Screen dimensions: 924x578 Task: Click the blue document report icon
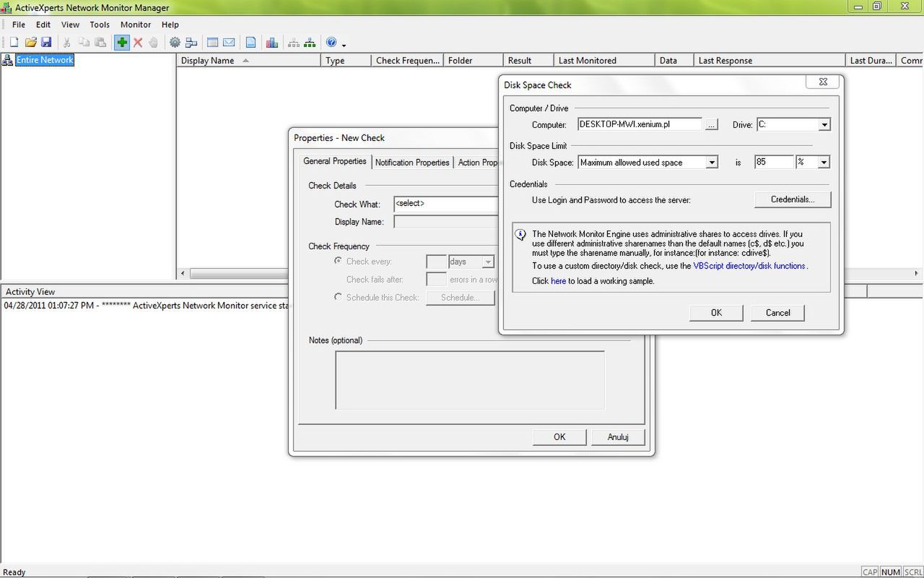[250, 43]
